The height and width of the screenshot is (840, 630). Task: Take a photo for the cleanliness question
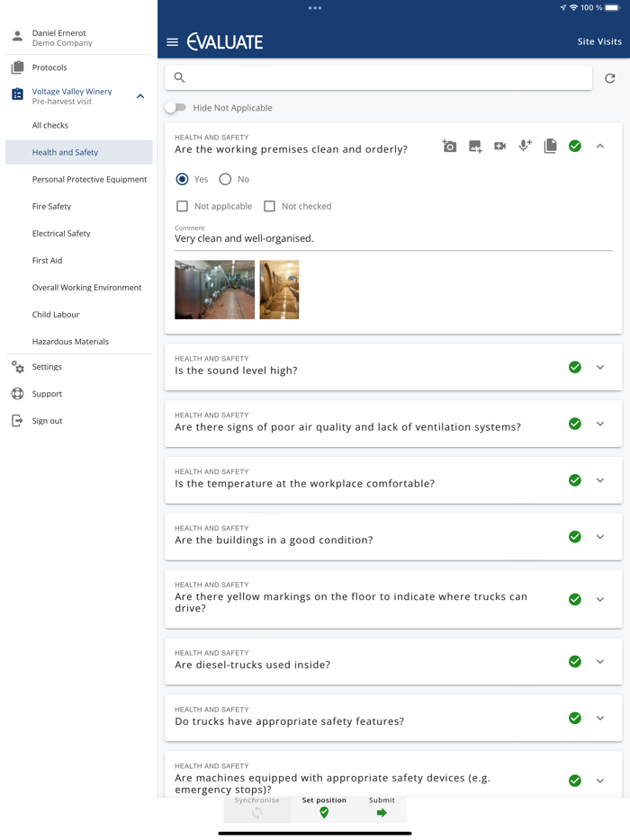(x=449, y=145)
